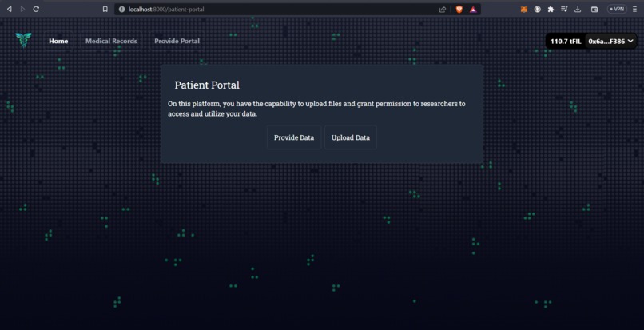Open the MetaMask fox extension

pos(523,9)
